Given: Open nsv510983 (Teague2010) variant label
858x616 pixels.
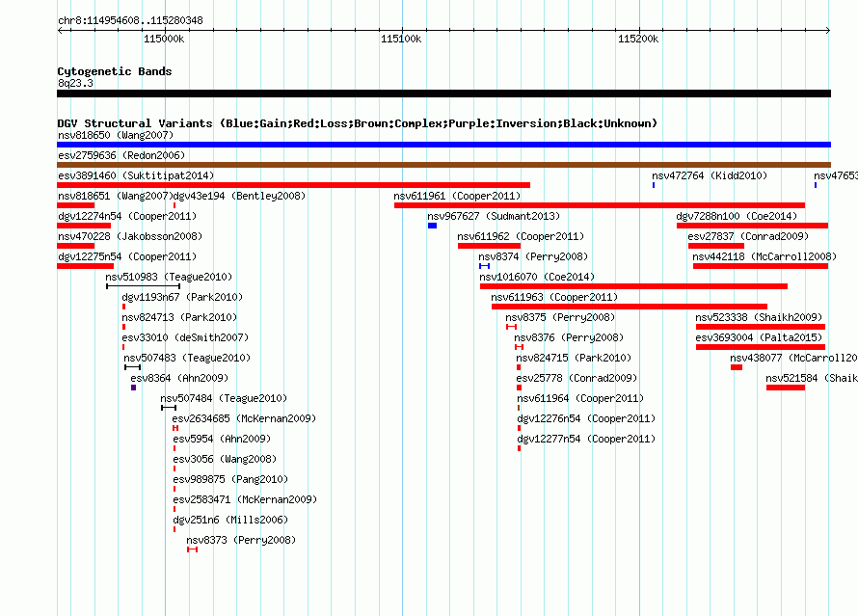Looking at the screenshot, I should point(169,277).
